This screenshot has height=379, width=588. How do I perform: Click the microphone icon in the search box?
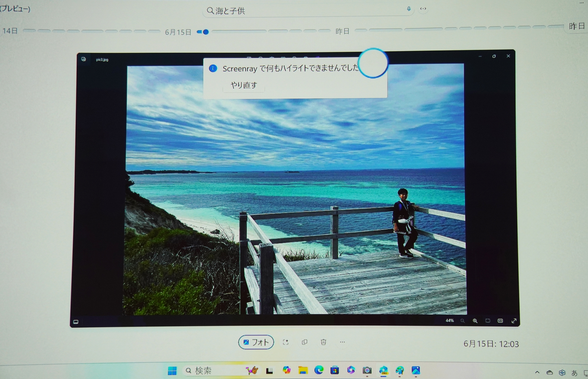[409, 9]
